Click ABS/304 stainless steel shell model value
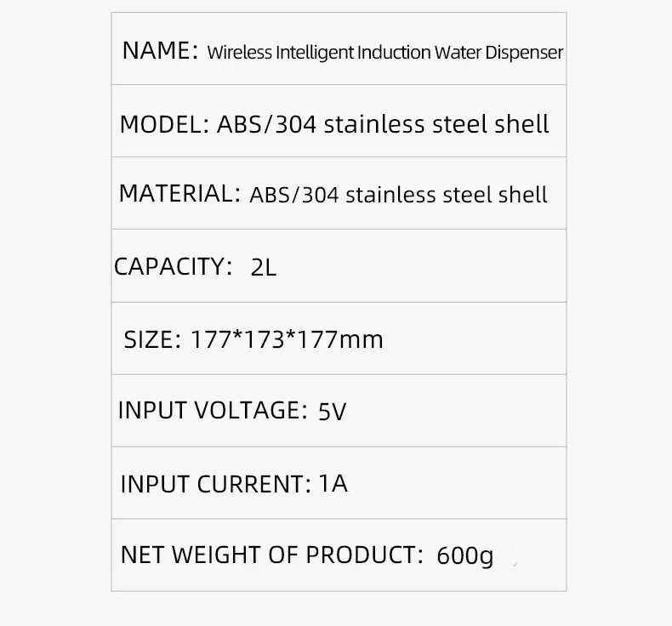Screen dimensions: 672x626 point(383,124)
